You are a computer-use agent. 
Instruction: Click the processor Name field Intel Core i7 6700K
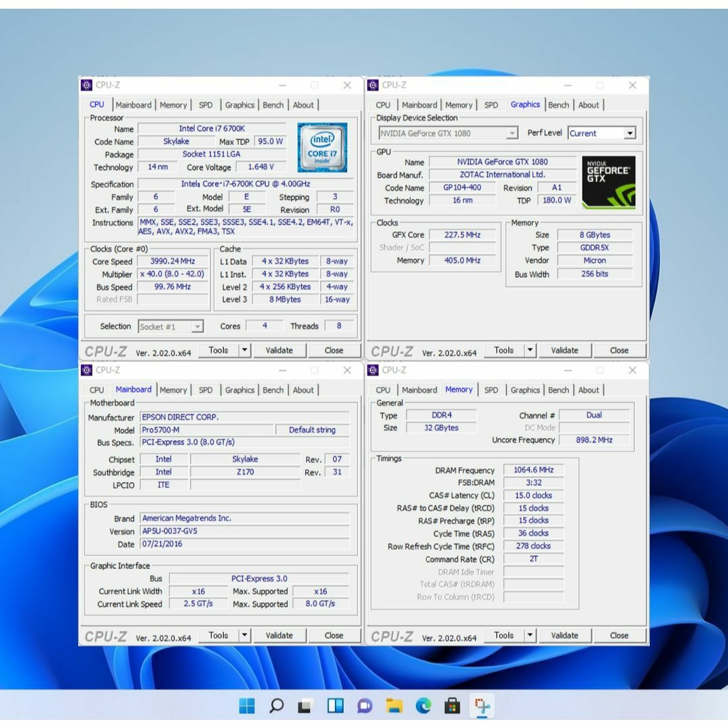[x=212, y=129]
